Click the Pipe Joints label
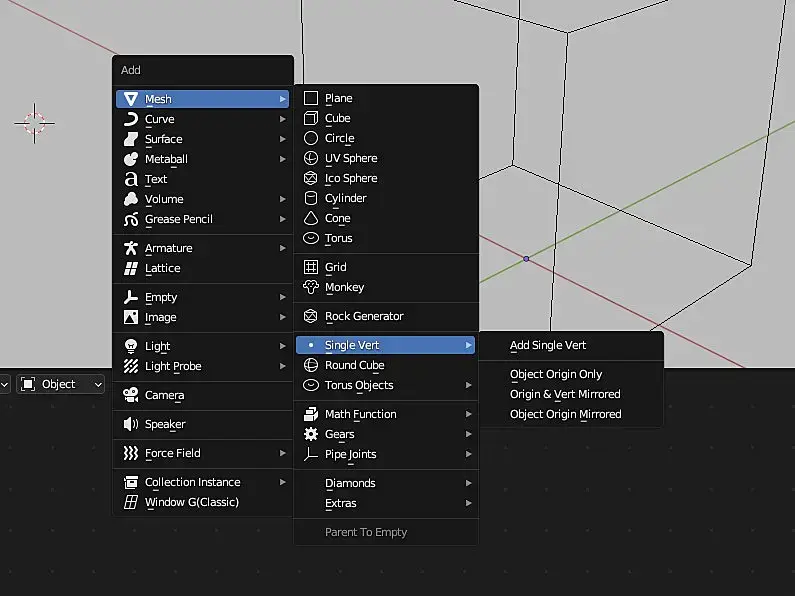Viewport: 795px width, 596px height. point(351,454)
